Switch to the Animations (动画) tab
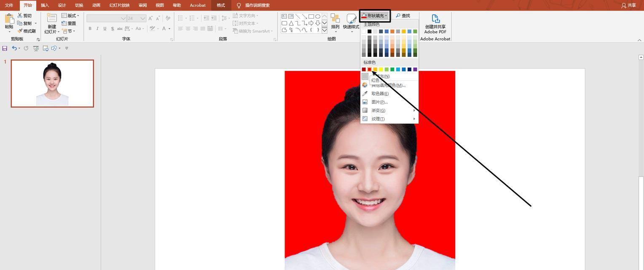Screen dimensions: 644x270 [x=96, y=5]
